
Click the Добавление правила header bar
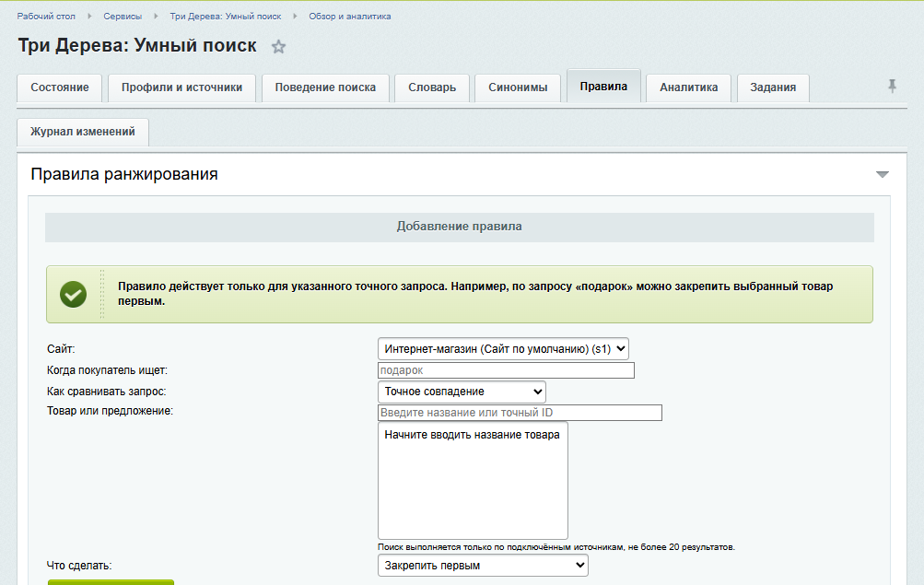(459, 227)
